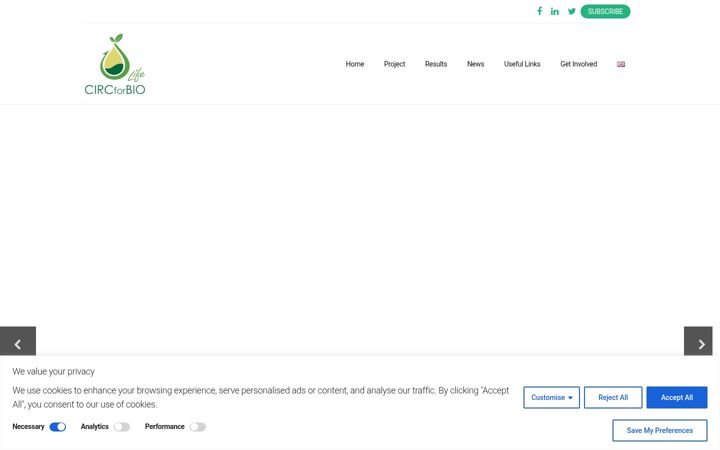Open the Facebook social icon

(x=540, y=11)
